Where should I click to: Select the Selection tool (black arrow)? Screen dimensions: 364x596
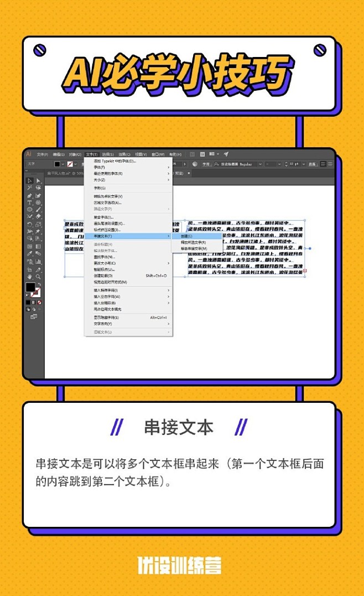coord(30,180)
